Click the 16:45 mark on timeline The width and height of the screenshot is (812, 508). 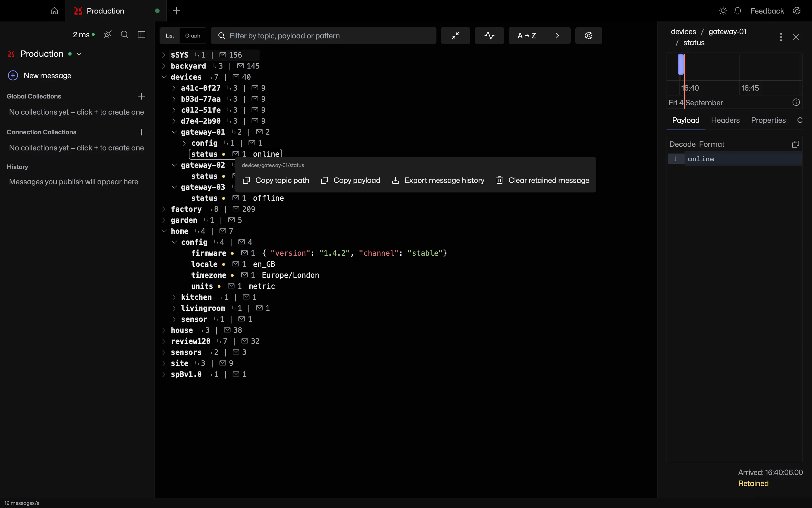(x=750, y=88)
